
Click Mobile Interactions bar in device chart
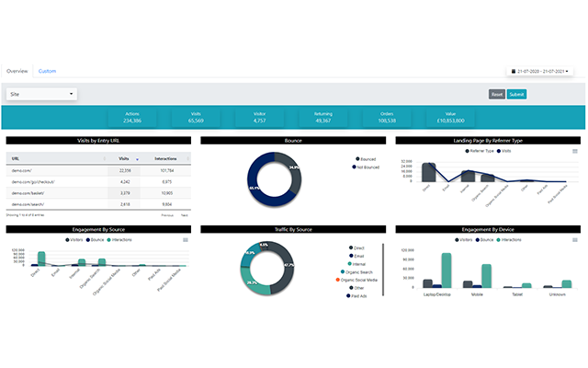486,276
